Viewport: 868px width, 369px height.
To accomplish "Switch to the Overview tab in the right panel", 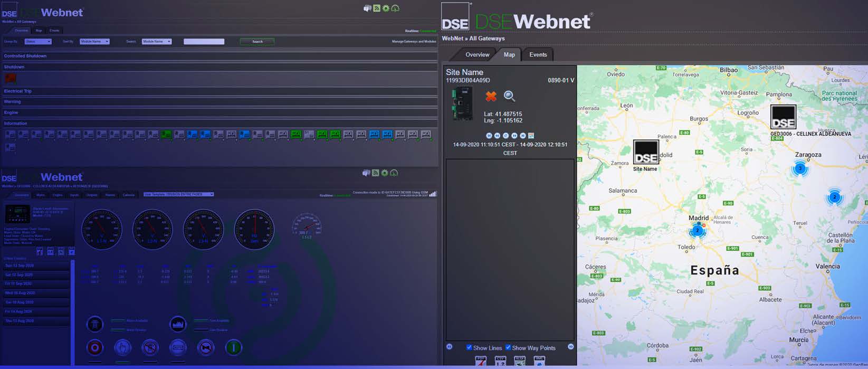I will pos(477,54).
